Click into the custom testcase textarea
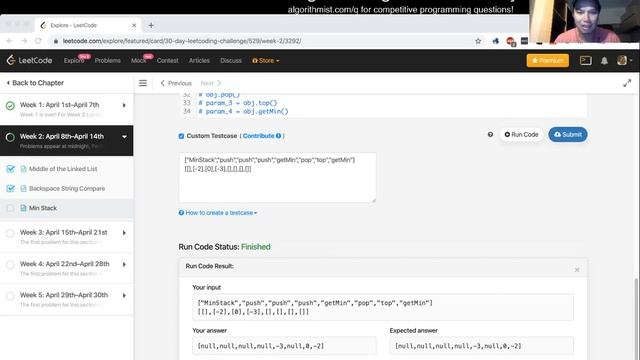The image size is (640, 360). click(x=277, y=178)
